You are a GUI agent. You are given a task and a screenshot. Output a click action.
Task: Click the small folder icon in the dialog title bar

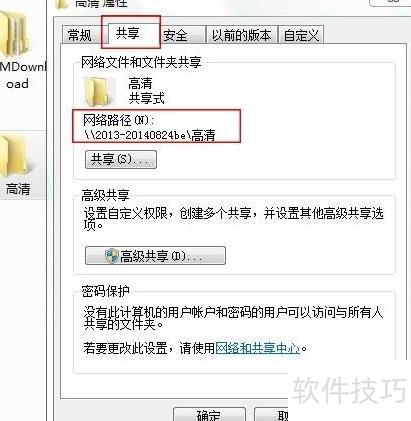coord(62,4)
